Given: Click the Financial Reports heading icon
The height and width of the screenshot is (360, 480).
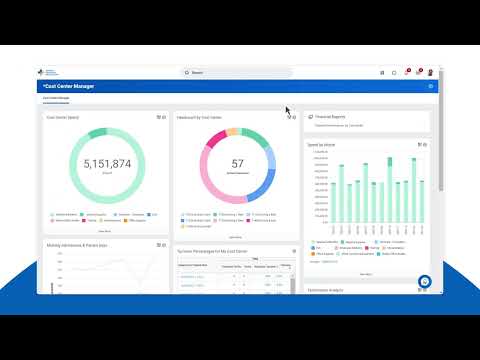Looking at the screenshot, I should (311, 117).
